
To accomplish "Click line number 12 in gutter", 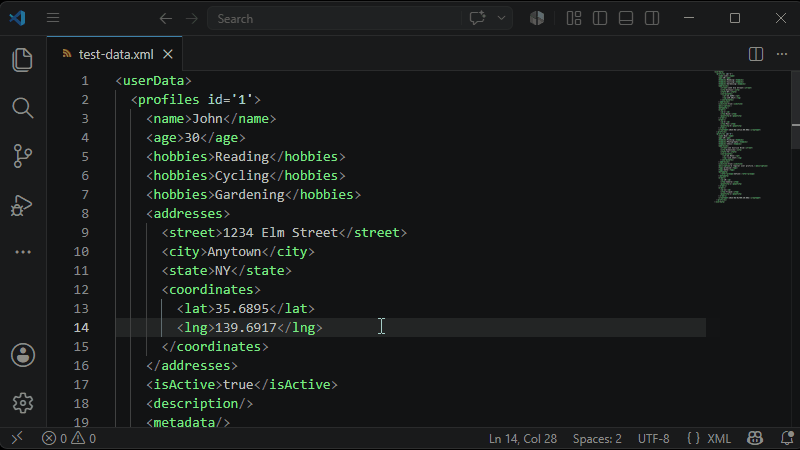I will tap(81, 290).
